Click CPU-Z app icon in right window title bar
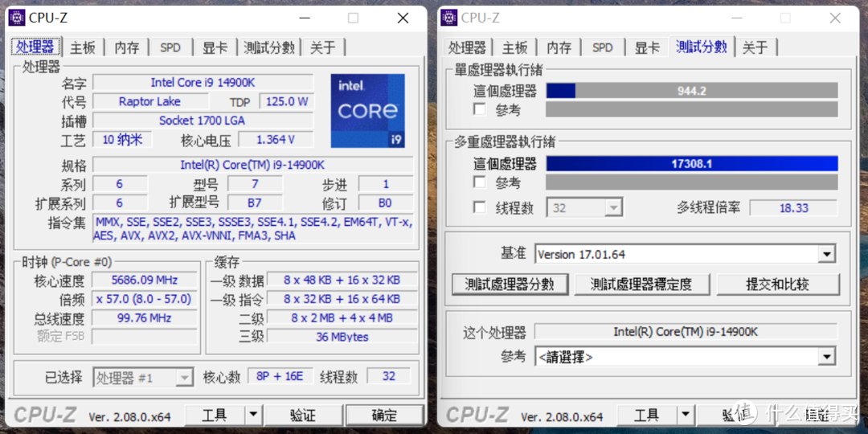The width and height of the screenshot is (868, 434). tap(449, 18)
